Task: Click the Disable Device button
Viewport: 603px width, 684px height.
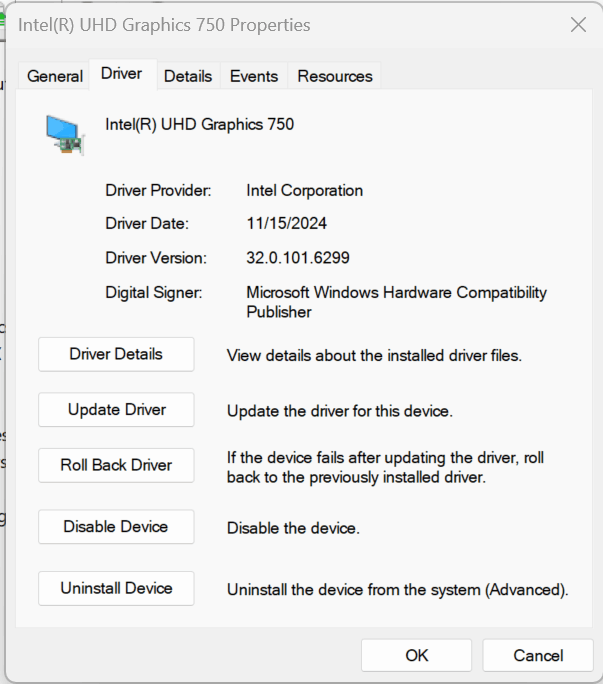Action: pos(116,527)
